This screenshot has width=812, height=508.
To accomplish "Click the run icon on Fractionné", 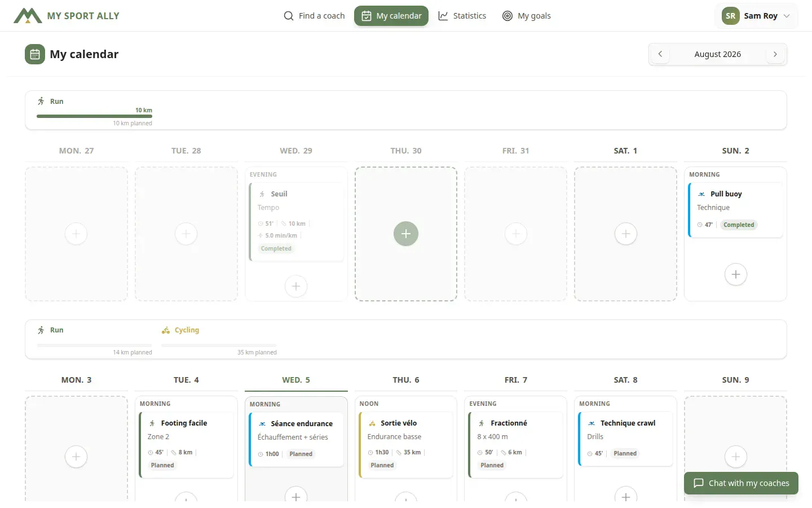I will [x=482, y=423].
